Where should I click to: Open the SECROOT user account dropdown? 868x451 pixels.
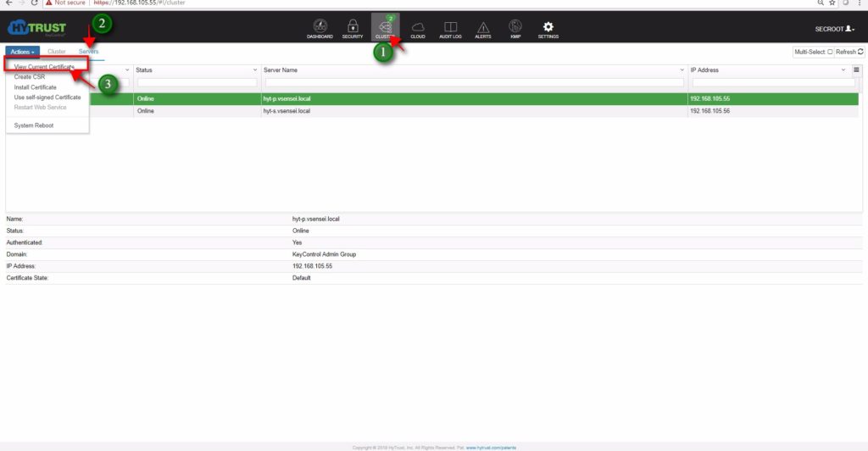point(835,30)
